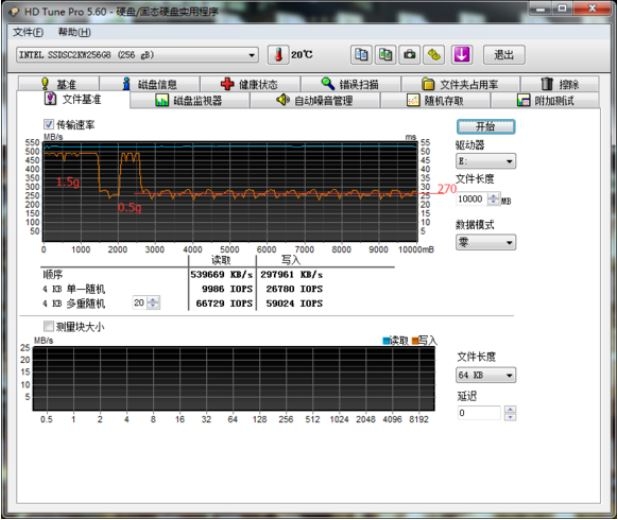The width and height of the screenshot is (618, 520).
Task: Click the 健康状态 red cross icon
Action: pyautogui.click(x=227, y=84)
